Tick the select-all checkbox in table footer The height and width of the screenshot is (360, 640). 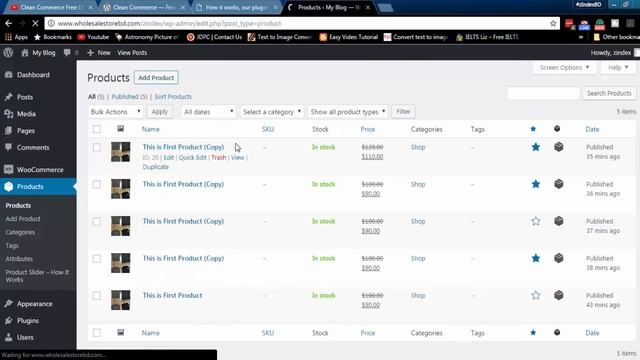click(x=97, y=333)
